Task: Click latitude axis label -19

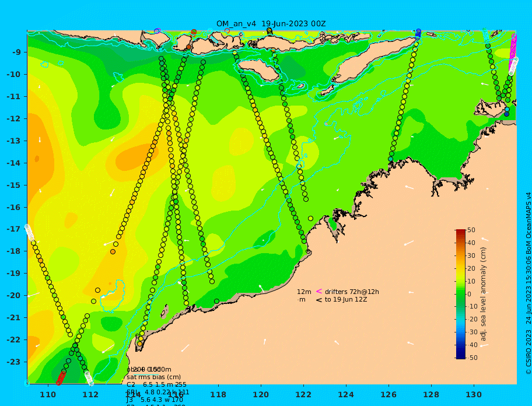Action: coord(14,274)
